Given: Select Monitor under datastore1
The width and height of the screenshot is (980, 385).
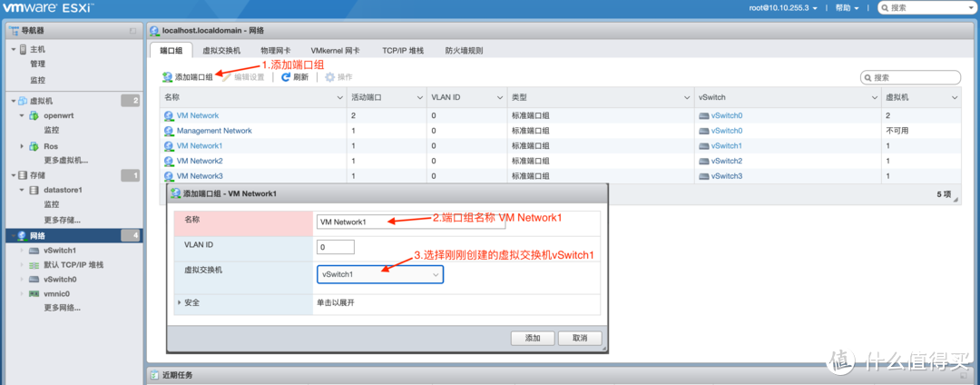Looking at the screenshot, I should coord(51,204).
